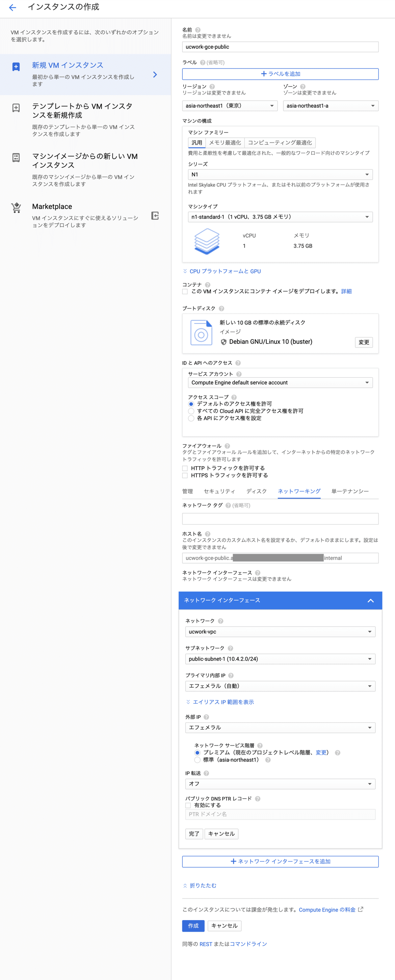Click the help icon next to サブネットワーク
The width and height of the screenshot is (395, 980).
(230, 648)
